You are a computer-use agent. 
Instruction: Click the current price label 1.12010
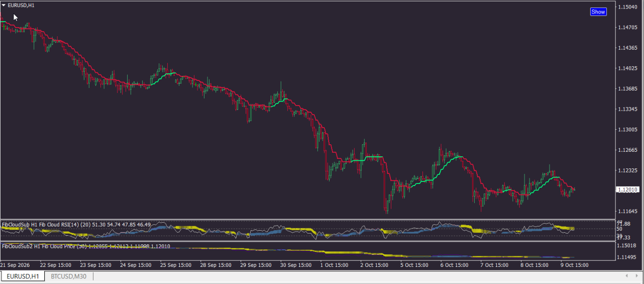(x=627, y=190)
